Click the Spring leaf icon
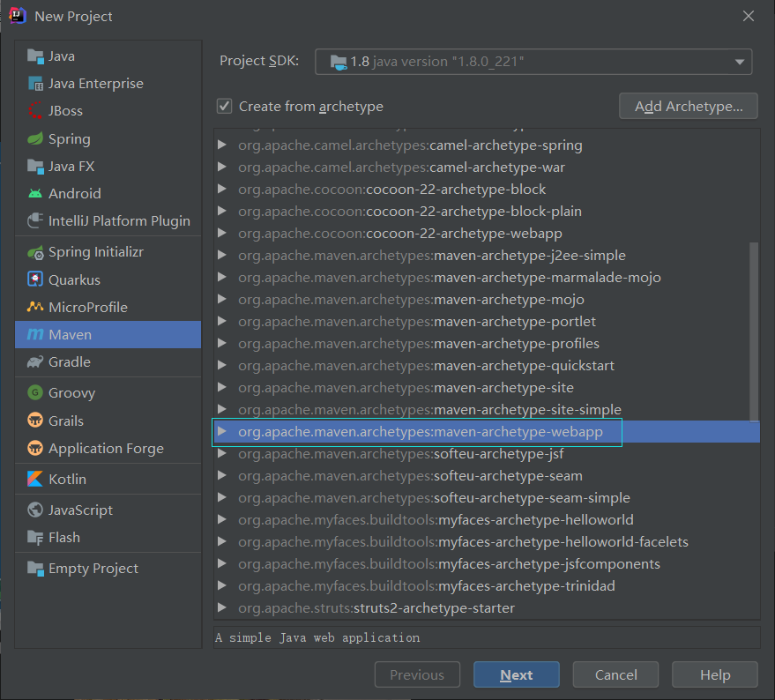The height and width of the screenshot is (700, 775). [35, 139]
